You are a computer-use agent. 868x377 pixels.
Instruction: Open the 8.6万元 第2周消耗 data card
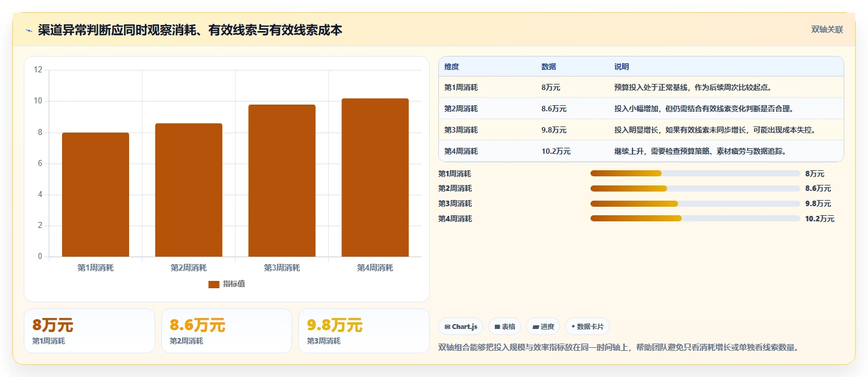click(x=226, y=331)
